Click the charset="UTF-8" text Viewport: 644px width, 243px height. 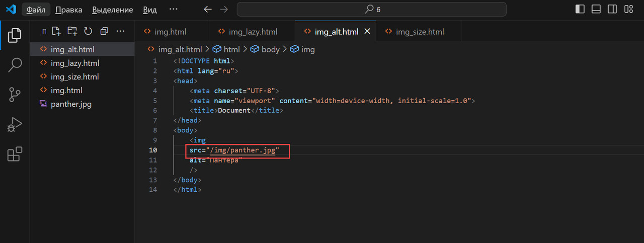(x=245, y=91)
